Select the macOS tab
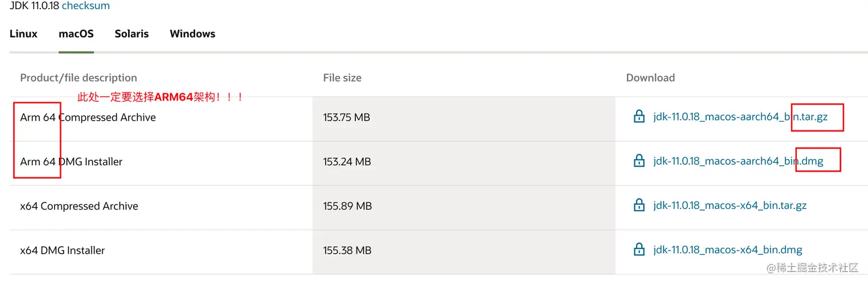The image size is (868, 283). [76, 34]
